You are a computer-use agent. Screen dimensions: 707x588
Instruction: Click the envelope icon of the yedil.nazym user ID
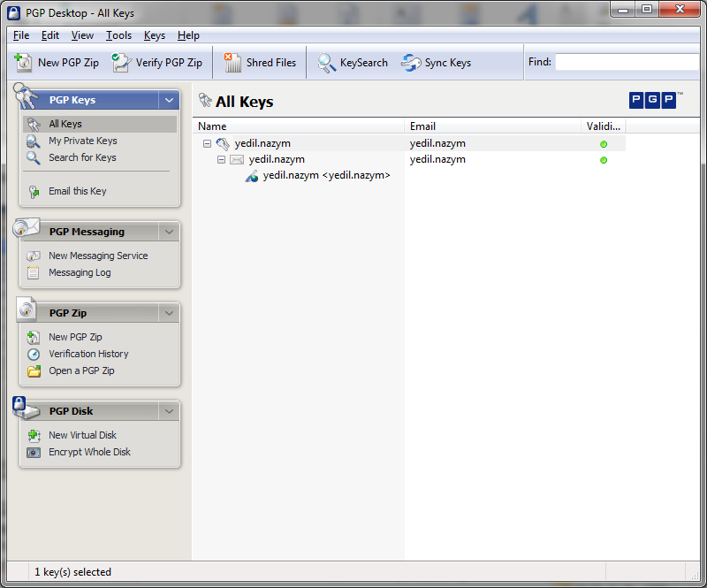click(x=237, y=160)
